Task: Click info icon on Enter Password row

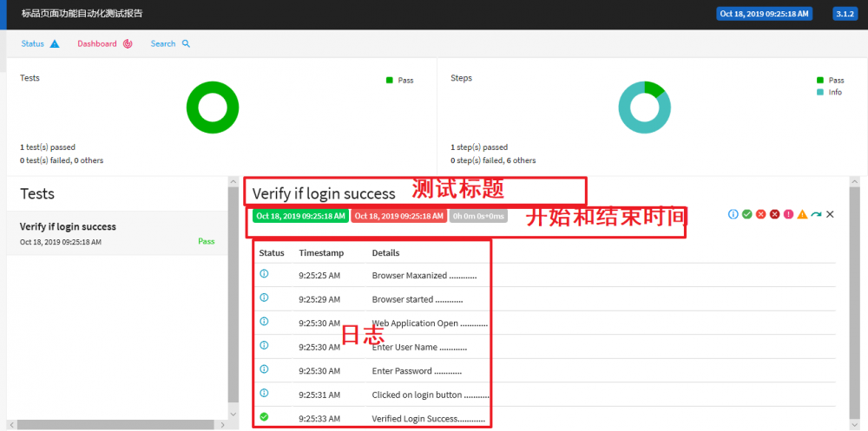Action: point(264,369)
